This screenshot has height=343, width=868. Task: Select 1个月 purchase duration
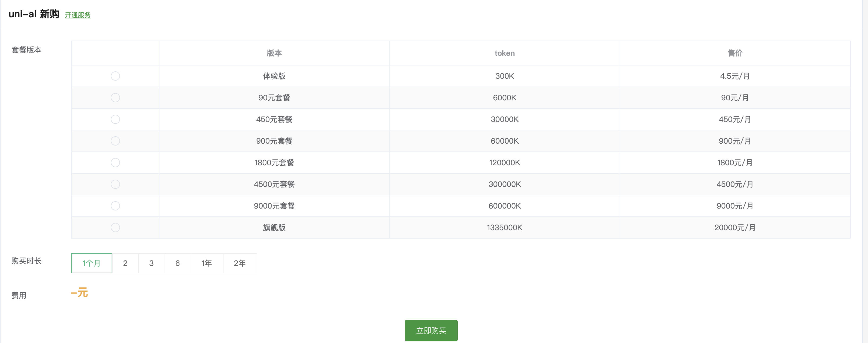(92, 263)
